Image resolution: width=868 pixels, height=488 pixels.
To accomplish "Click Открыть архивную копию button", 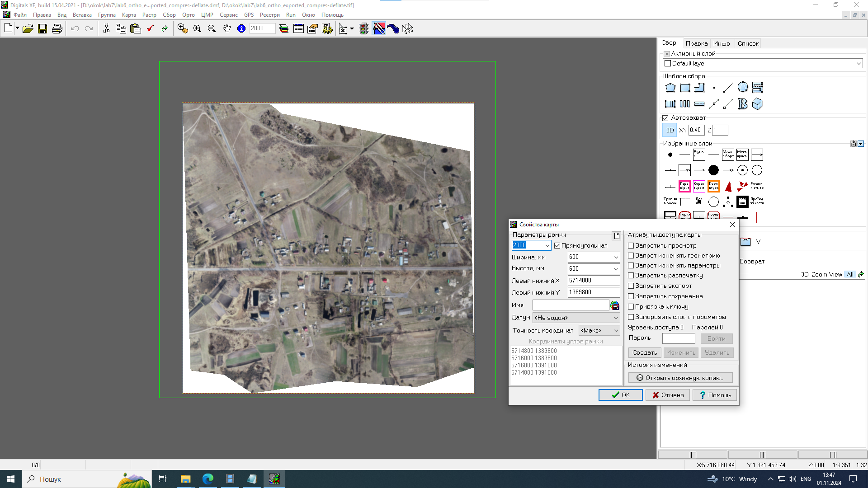I will click(680, 378).
